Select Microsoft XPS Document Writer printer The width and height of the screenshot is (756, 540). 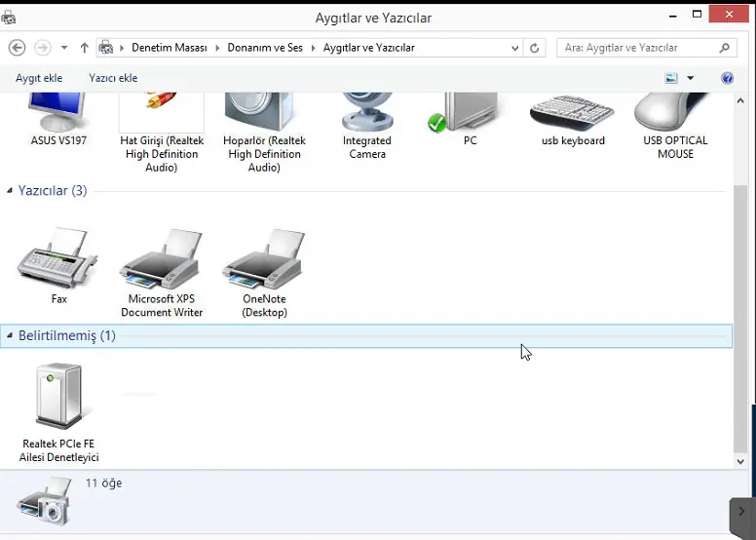tap(162, 261)
